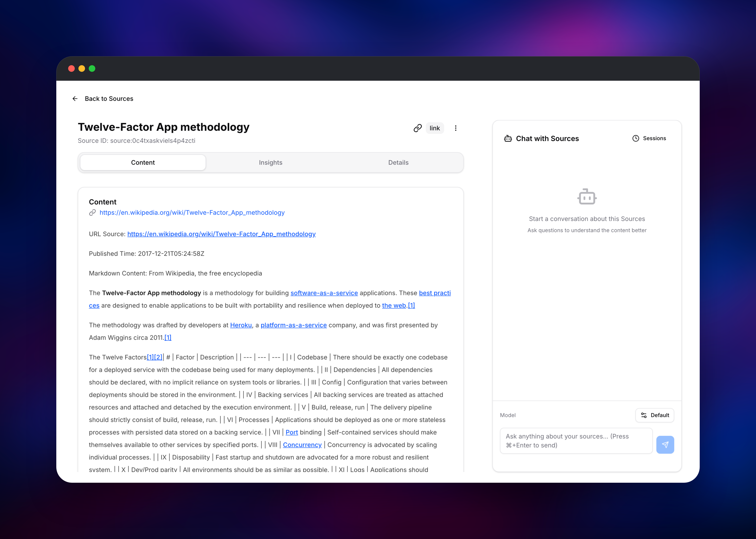Image resolution: width=756 pixels, height=539 pixels.
Task: Click the red close window button
Action: (71, 68)
